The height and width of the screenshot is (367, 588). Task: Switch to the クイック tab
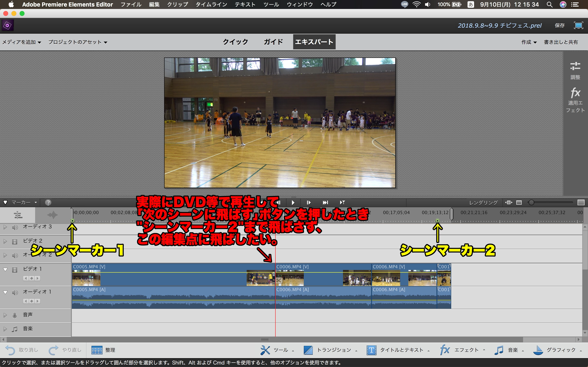(235, 42)
